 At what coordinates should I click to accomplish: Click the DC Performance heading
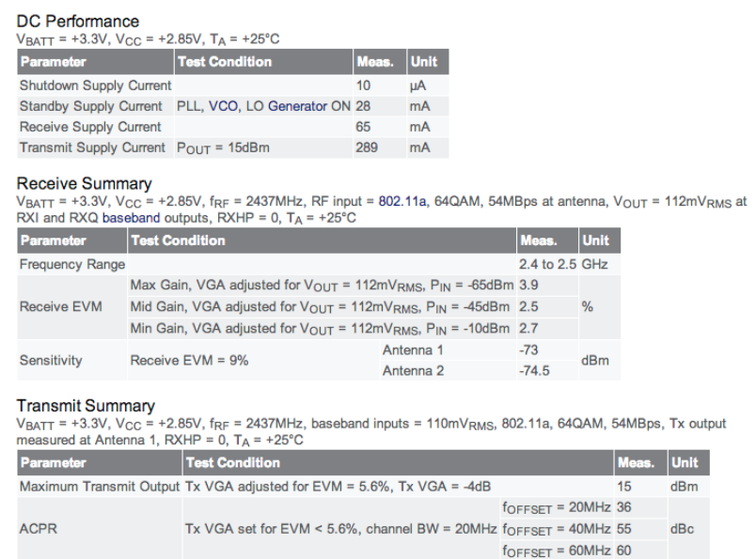tap(78, 21)
